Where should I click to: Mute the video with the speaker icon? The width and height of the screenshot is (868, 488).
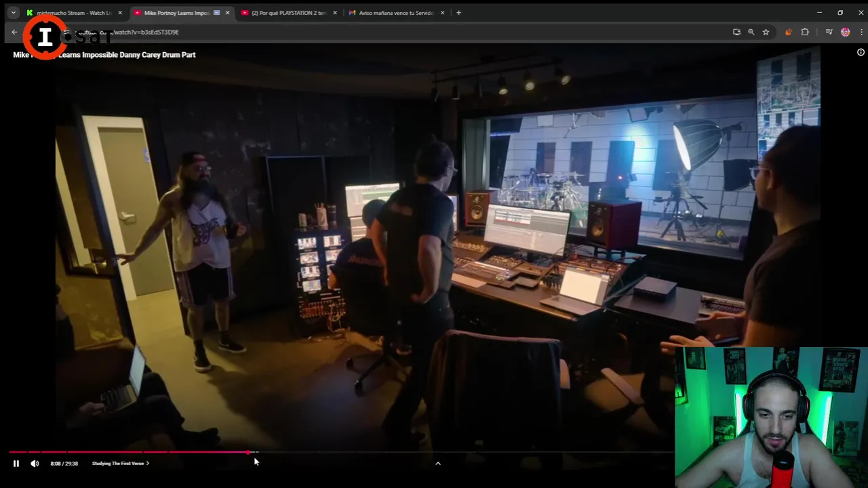[35, 464]
